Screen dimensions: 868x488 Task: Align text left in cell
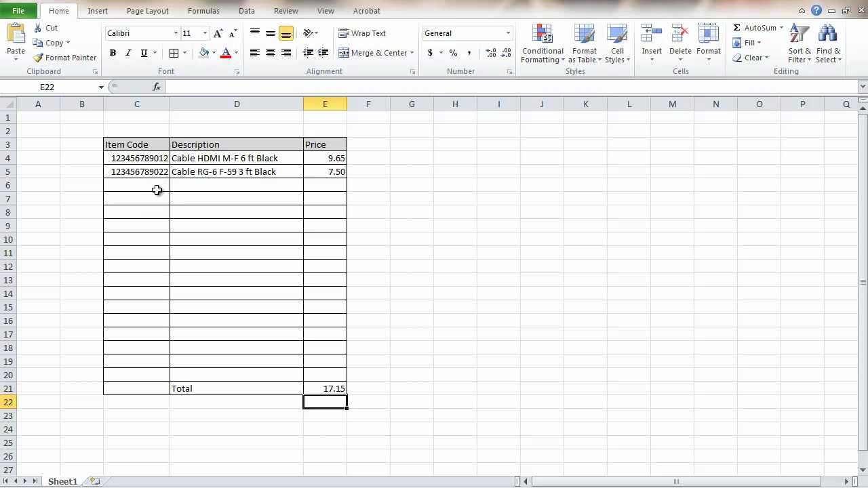click(255, 53)
